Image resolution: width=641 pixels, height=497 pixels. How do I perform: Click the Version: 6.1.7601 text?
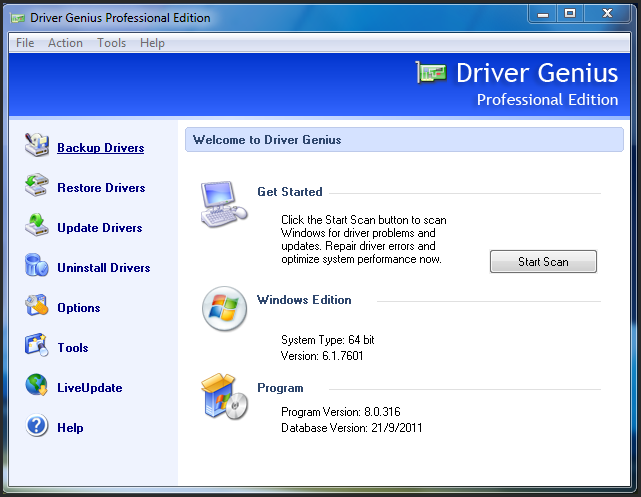click(x=322, y=356)
